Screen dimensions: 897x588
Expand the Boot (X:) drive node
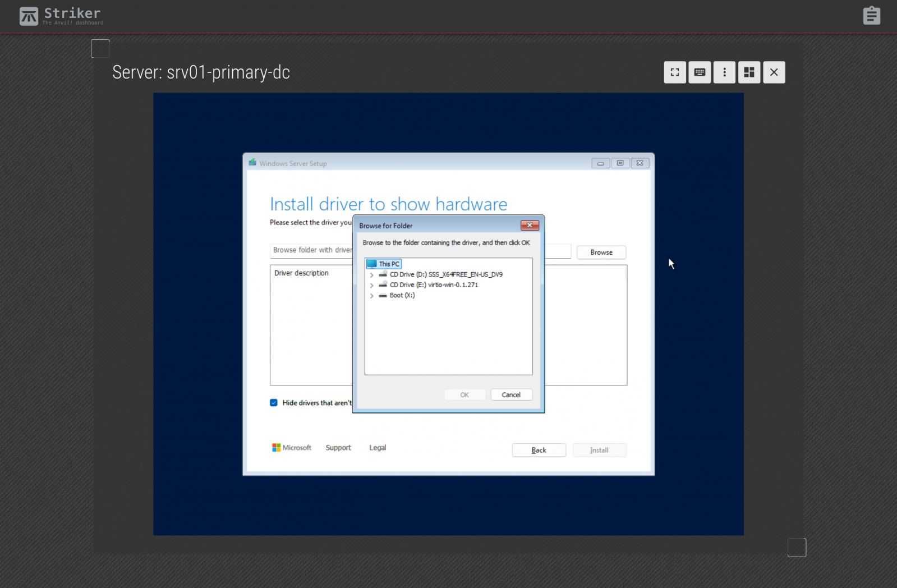coord(371,296)
